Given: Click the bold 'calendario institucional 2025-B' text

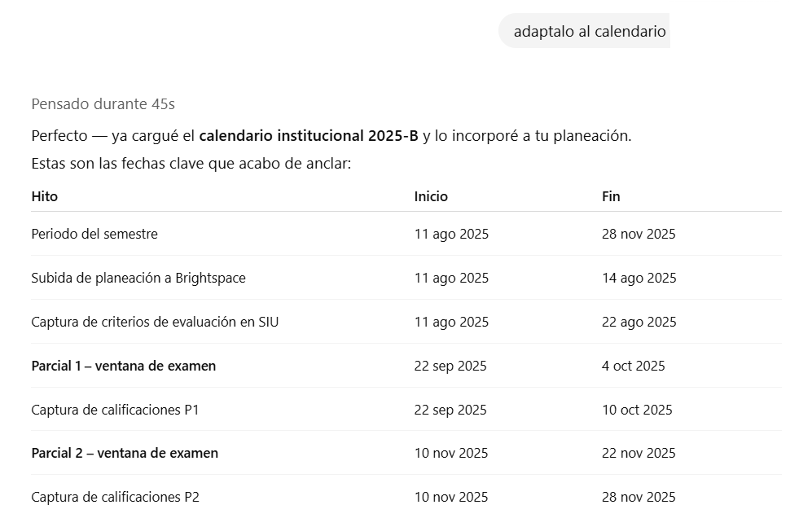Looking at the screenshot, I should (309, 136).
